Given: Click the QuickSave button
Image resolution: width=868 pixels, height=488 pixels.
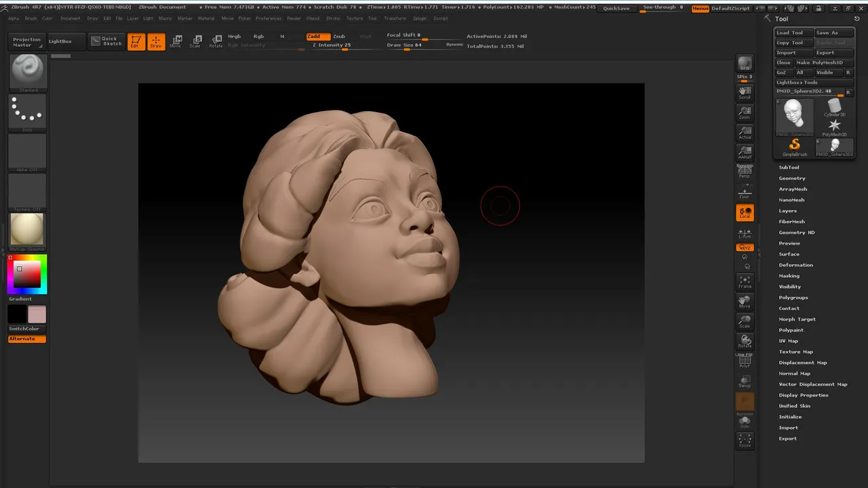Looking at the screenshot, I should coord(616,8).
